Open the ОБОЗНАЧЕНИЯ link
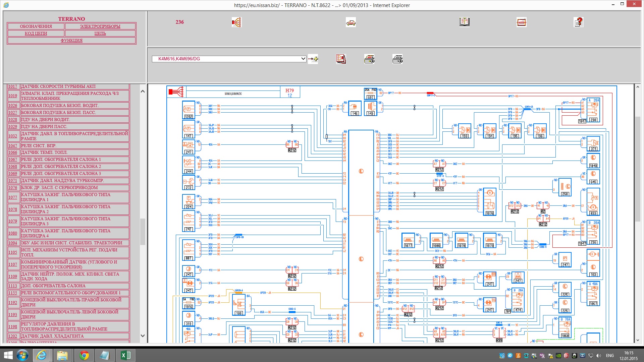The height and width of the screenshot is (362, 644). coord(36,26)
